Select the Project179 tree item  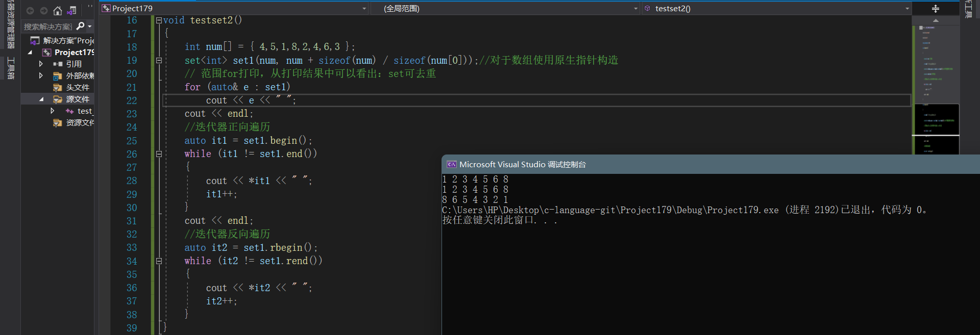(x=75, y=53)
